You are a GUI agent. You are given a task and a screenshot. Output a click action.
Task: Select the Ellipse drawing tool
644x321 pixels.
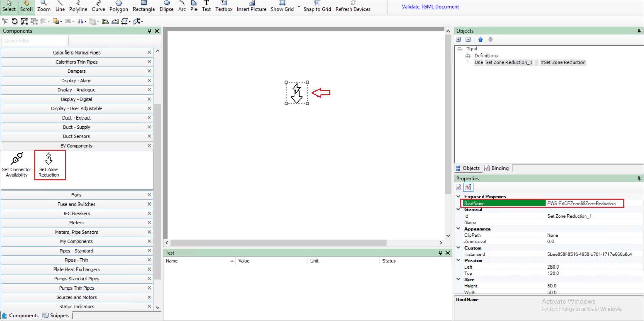click(166, 7)
